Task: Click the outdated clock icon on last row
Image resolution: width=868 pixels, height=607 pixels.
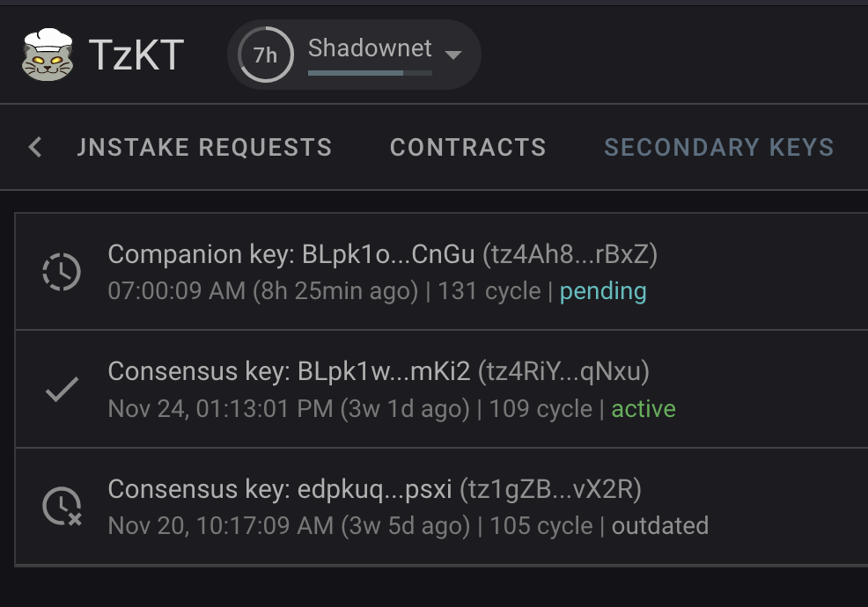Action: [60, 505]
